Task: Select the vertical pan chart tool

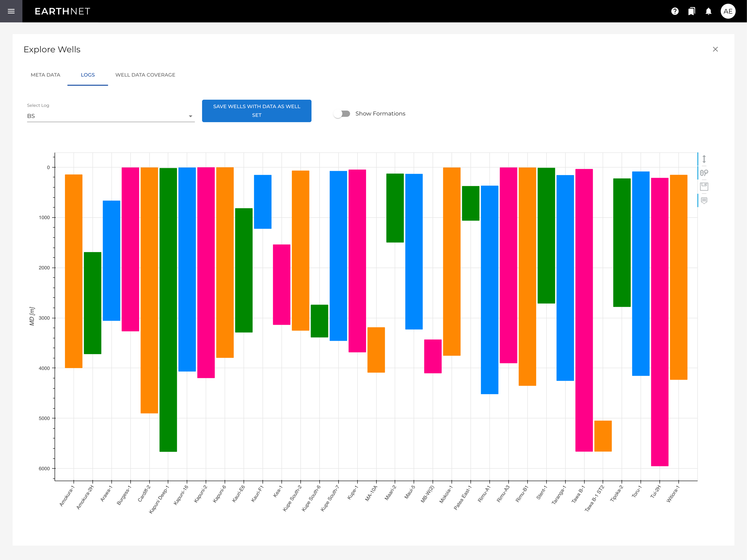Action: coord(704,159)
